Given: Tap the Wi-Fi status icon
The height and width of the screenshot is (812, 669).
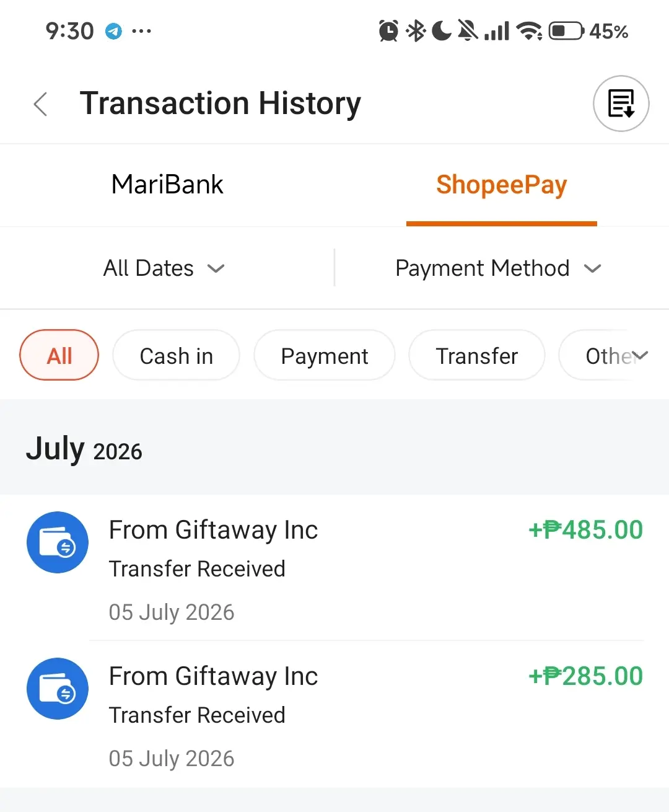Looking at the screenshot, I should pos(530,30).
